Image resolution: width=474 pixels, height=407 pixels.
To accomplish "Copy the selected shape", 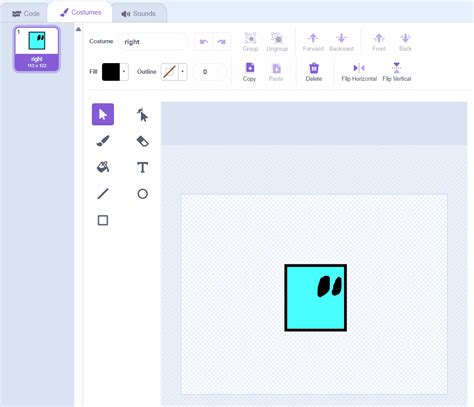I will click(249, 72).
